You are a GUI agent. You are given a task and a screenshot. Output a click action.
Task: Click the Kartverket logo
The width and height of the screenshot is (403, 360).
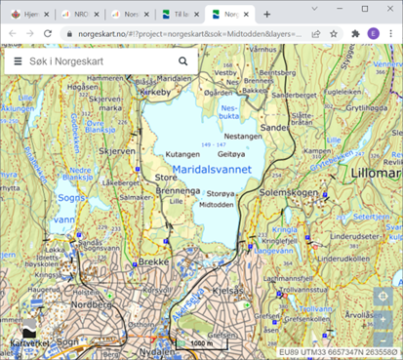[30, 333]
